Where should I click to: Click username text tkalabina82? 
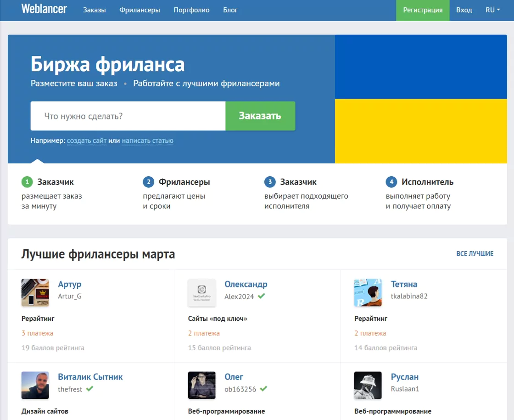tap(409, 296)
